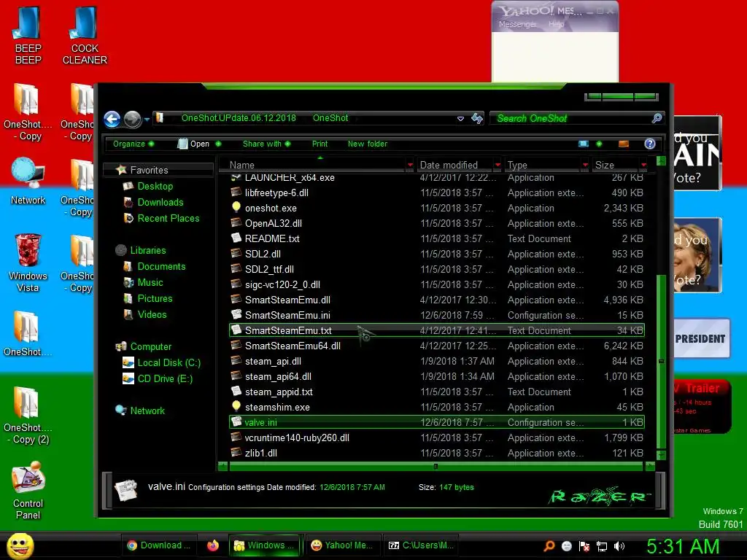The width and height of the screenshot is (747, 560).
Task: Click the volume speaker tray icon
Action: pyautogui.click(x=619, y=546)
